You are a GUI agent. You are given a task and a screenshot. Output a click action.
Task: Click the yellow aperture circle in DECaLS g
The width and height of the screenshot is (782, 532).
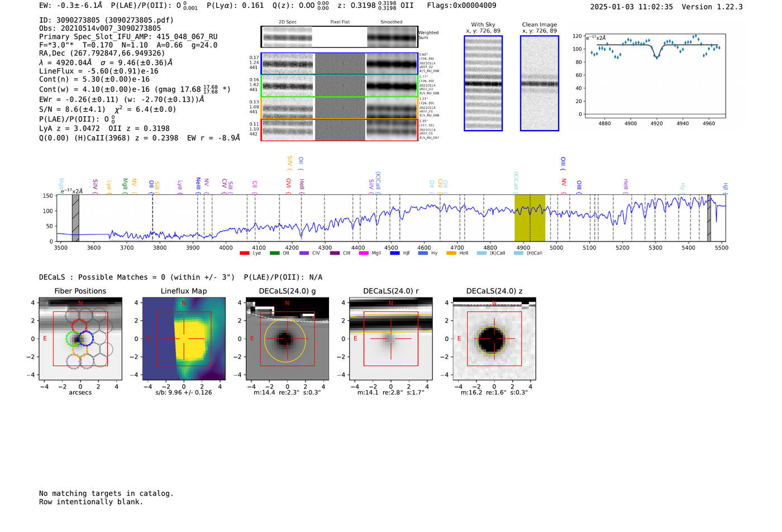coord(285,341)
